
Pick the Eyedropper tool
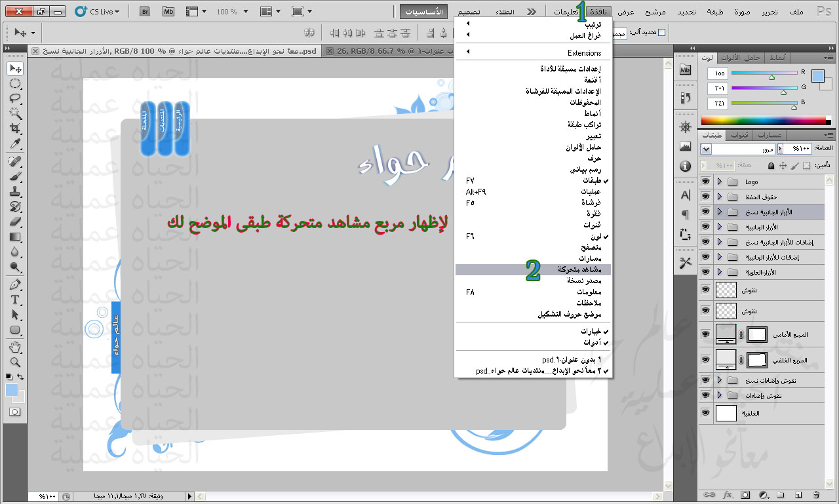[x=15, y=144]
